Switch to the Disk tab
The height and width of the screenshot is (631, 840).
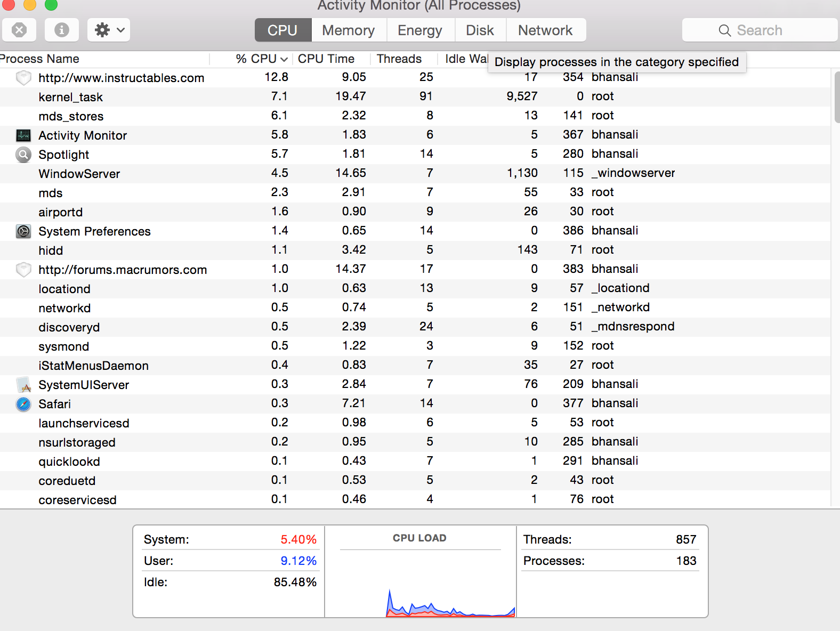tap(480, 30)
